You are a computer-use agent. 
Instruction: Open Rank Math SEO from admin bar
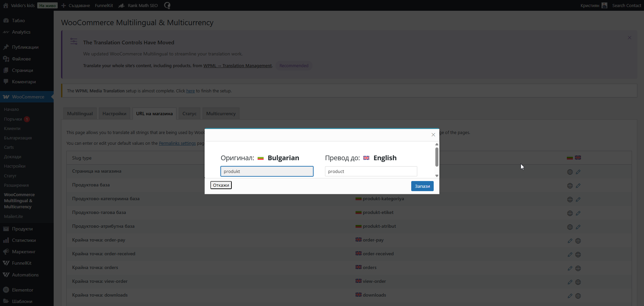click(138, 5)
